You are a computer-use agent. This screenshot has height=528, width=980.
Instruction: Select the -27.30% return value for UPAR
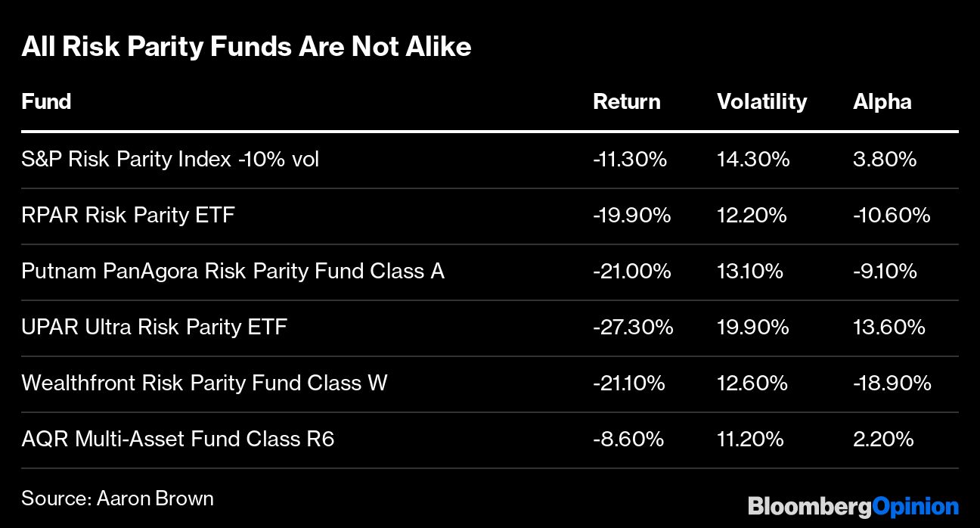pyautogui.click(x=633, y=327)
